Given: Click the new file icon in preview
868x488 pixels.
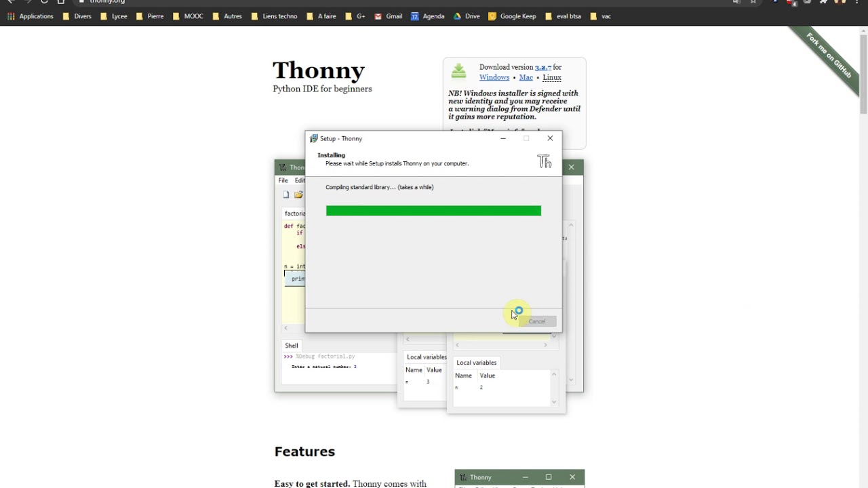Looking at the screenshot, I should [286, 195].
